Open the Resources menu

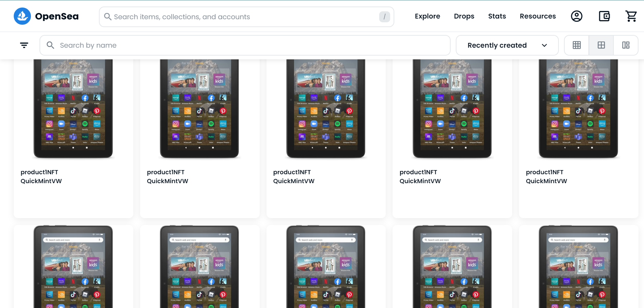[x=538, y=16]
